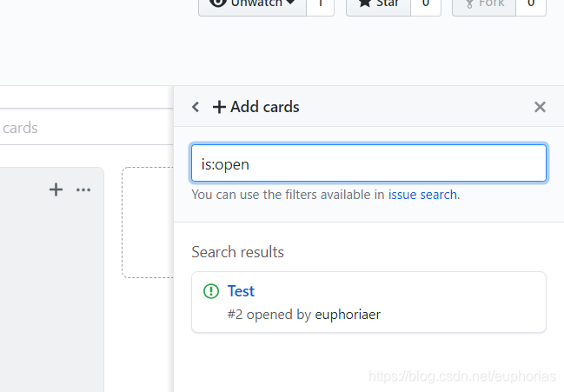
Task: Click the filter cards input
Action: [78, 128]
